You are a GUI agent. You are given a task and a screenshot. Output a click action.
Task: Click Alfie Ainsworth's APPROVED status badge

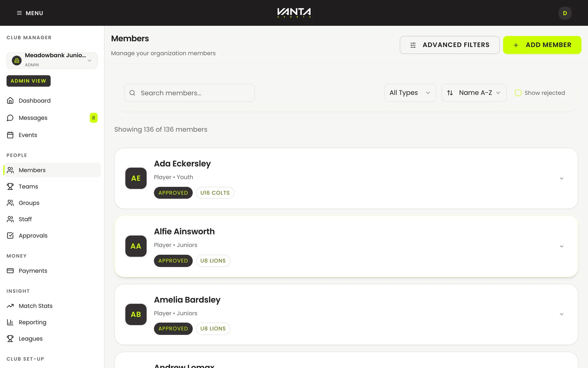(x=173, y=261)
